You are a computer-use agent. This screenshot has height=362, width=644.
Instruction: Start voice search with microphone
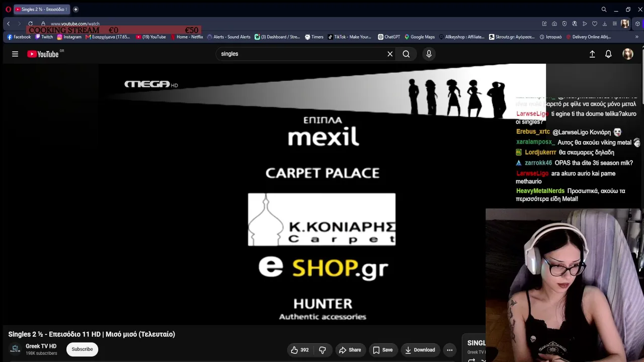point(429,54)
